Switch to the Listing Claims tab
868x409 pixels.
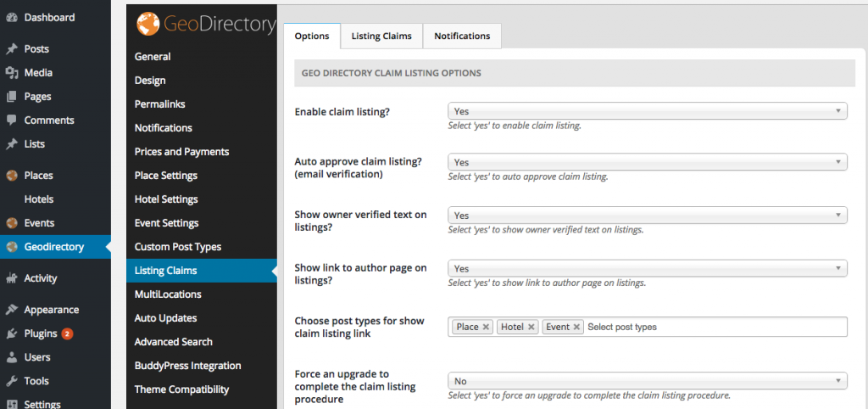tap(381, 36)
